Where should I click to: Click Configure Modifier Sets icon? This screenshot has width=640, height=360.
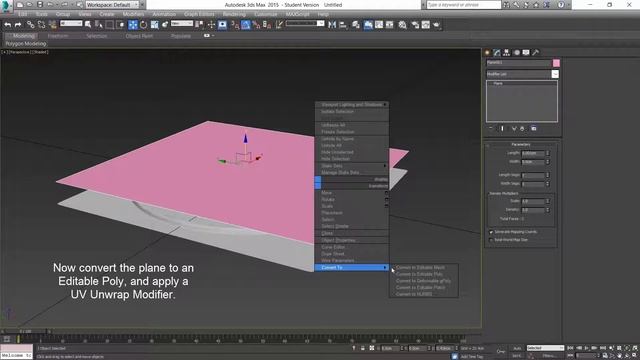click(533, 129)
